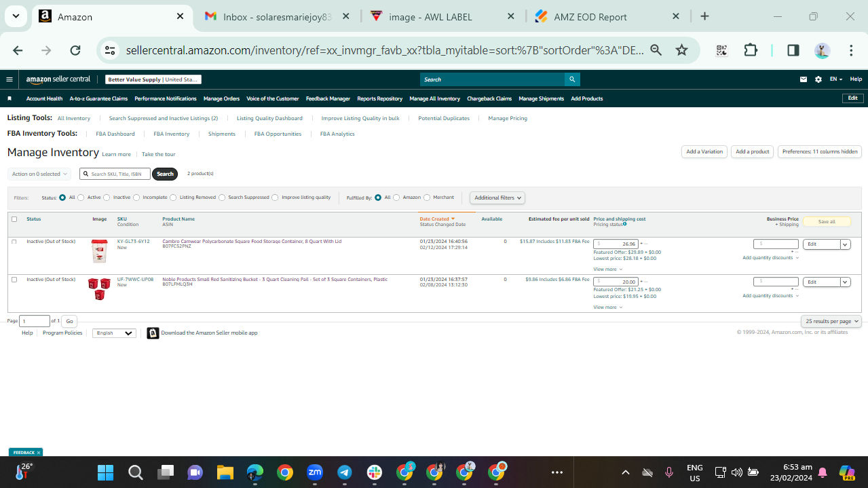Screen dimensions: 868x488
Task: Click the QR code extension icon
Action: point(721,50)
